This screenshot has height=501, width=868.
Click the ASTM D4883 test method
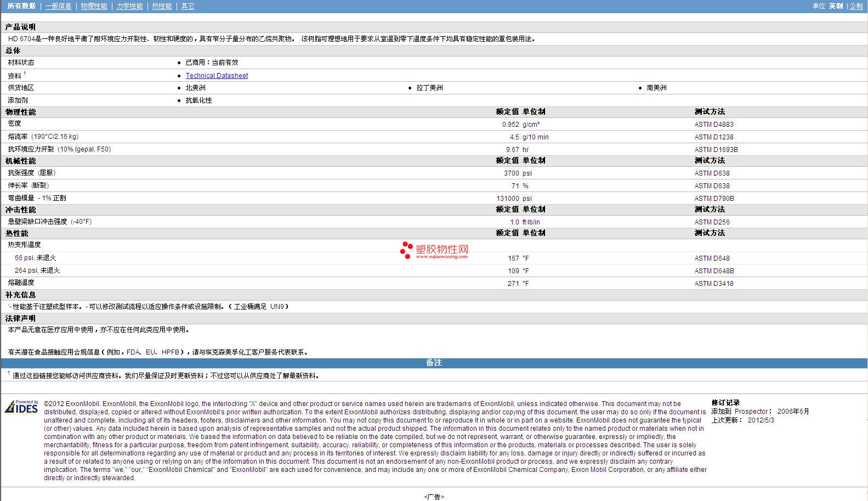714,125
